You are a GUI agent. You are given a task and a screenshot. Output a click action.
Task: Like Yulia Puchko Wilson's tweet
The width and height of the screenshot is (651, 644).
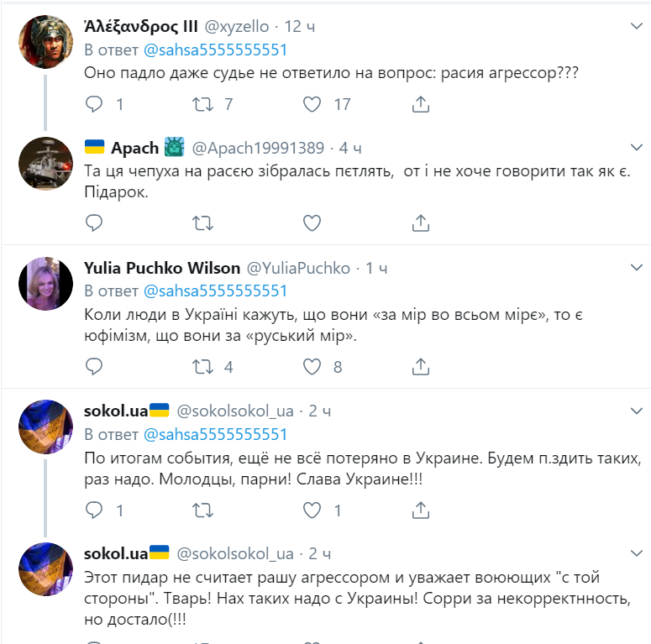312,366
